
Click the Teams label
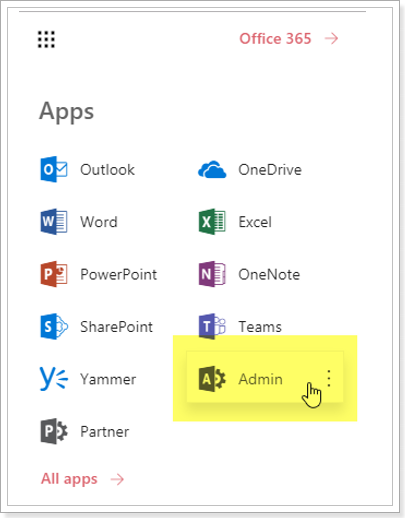(260, 327)
